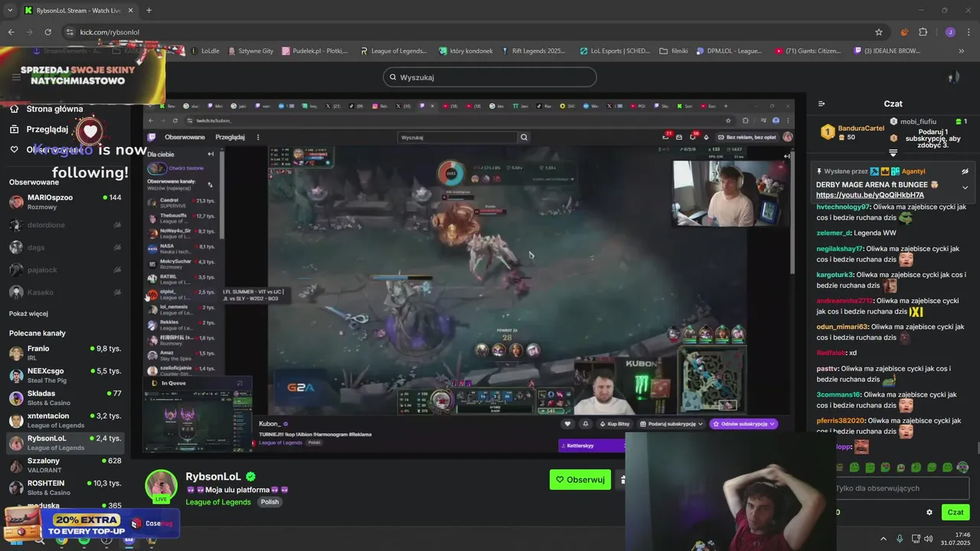
Task: Show hidden system tray icons chevron
Action: (x=883, y=539)
